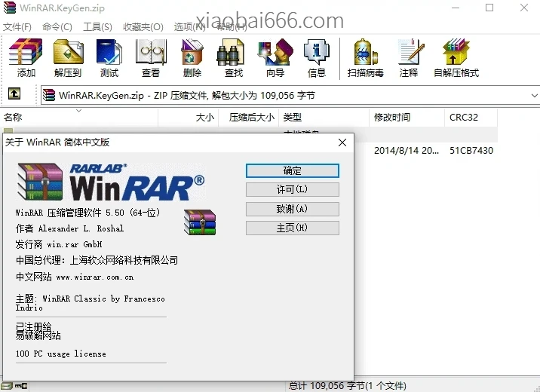Click the WinRAR books icon in title bar
This screenshot has width=540, height=392.
9,8
